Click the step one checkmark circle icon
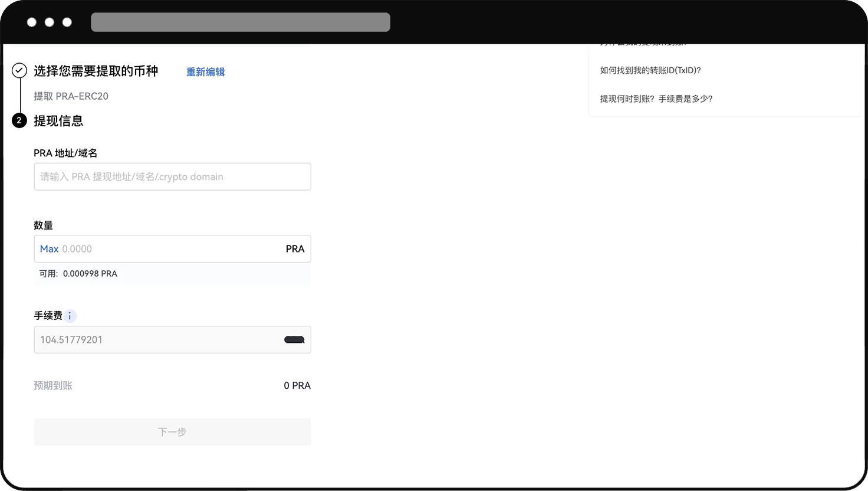 tap(19, 71)
